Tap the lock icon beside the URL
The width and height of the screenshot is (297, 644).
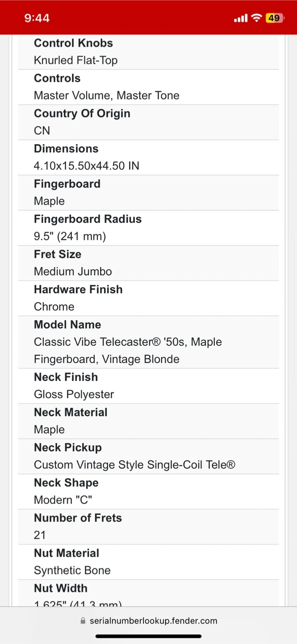pyautogui.click(x=83, y=621)
